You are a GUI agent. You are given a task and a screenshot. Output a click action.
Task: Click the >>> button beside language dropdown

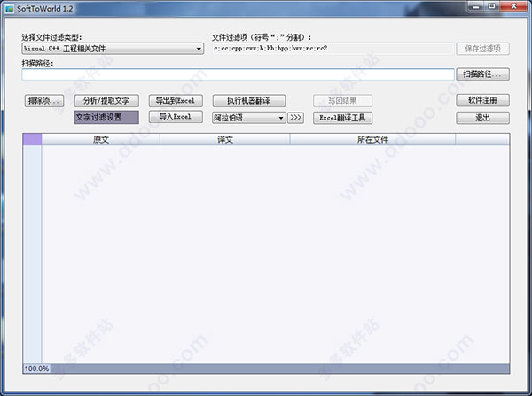[295, 118]
